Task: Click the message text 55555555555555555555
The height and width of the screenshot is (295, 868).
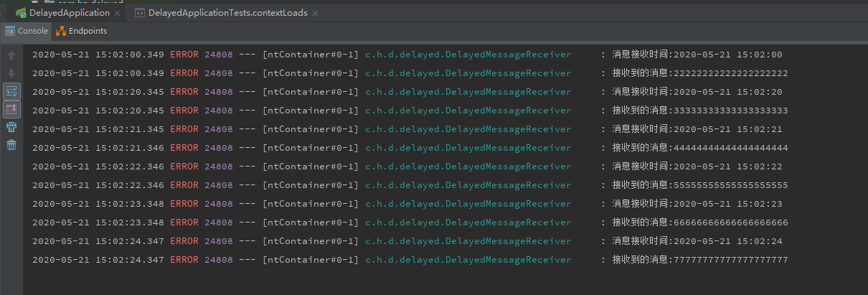Action: point(731,185)
